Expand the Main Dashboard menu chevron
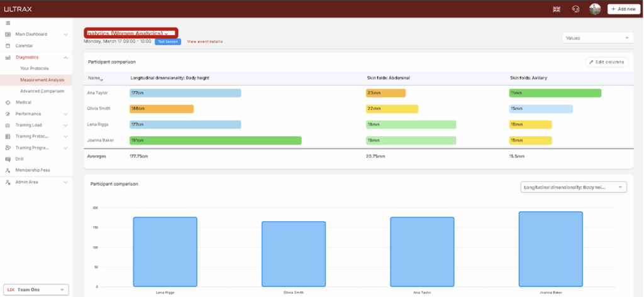 tap(65, 35)
